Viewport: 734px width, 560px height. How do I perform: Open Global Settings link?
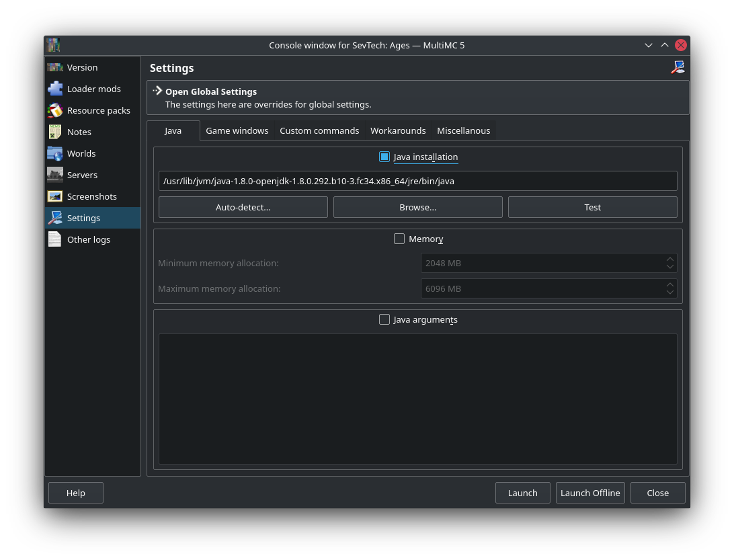[418, 97]
